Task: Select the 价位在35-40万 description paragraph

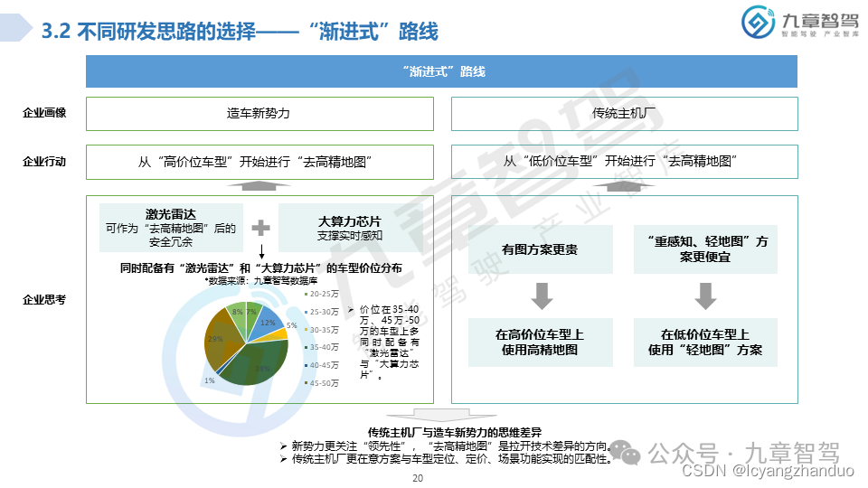Action: [389, 342]
